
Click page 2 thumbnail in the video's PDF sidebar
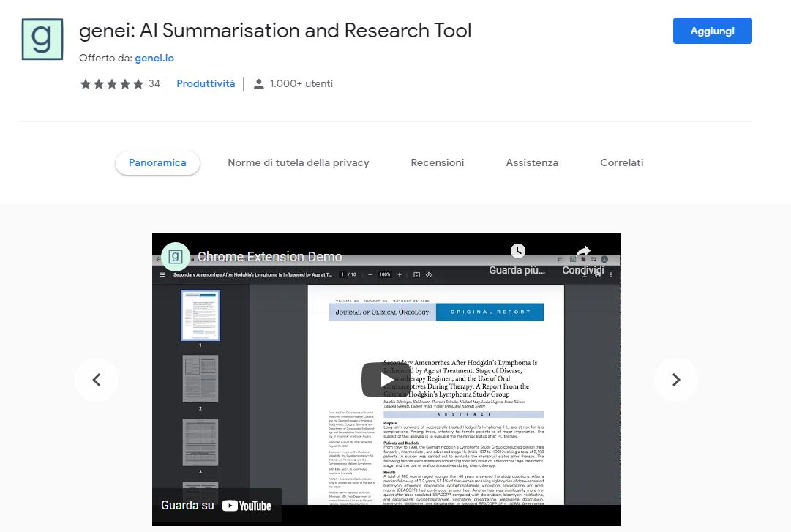pos(200,379)
